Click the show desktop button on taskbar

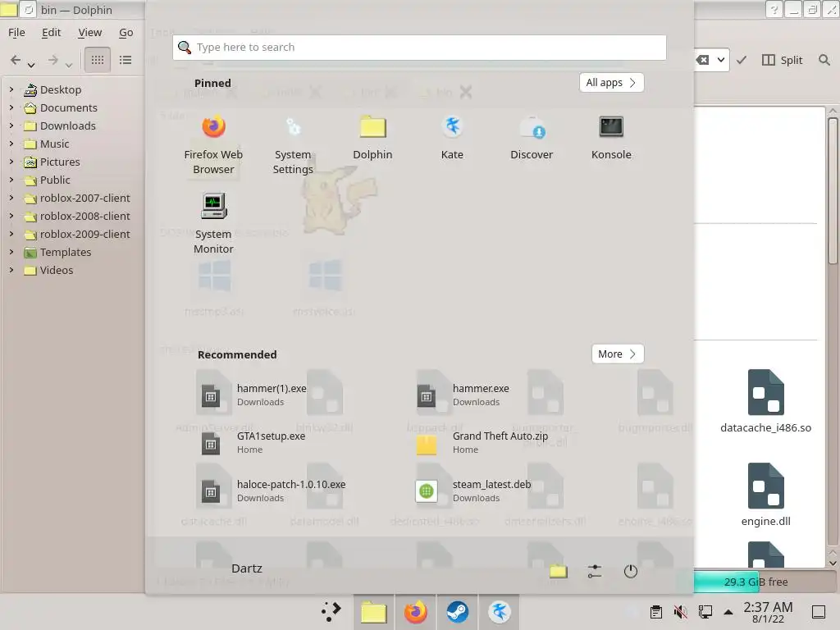click(819, 612)
